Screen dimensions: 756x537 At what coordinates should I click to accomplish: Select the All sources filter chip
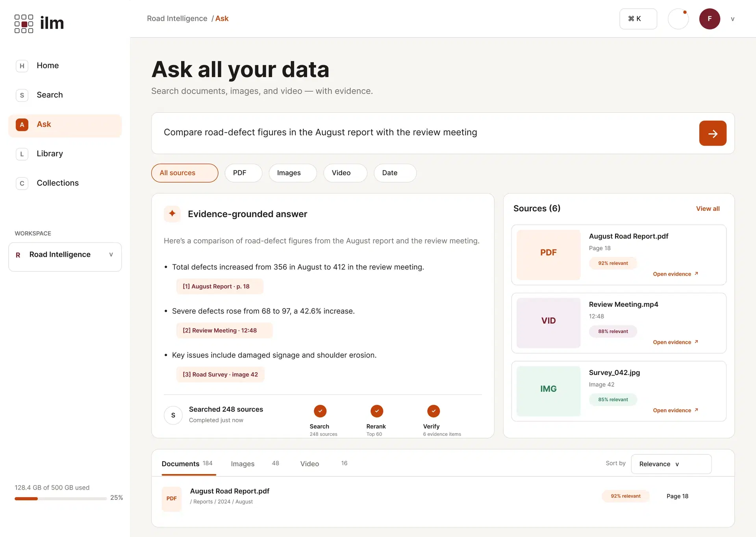tap(185, 173)
